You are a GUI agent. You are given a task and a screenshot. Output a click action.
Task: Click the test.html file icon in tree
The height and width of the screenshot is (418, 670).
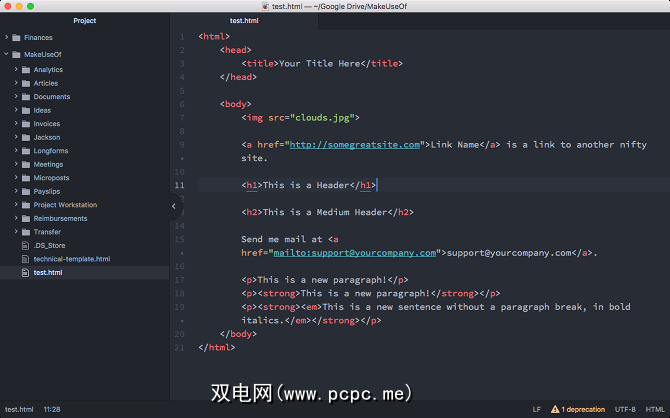click(x=26, y=272)
